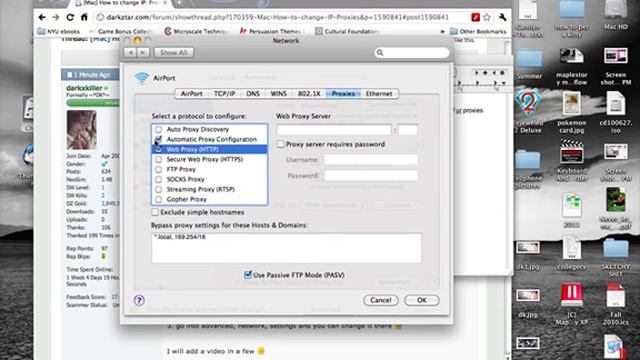The height and width of the screenshot is (360, 640).
Task: Check Proxy server requires password
Action: 280,144
